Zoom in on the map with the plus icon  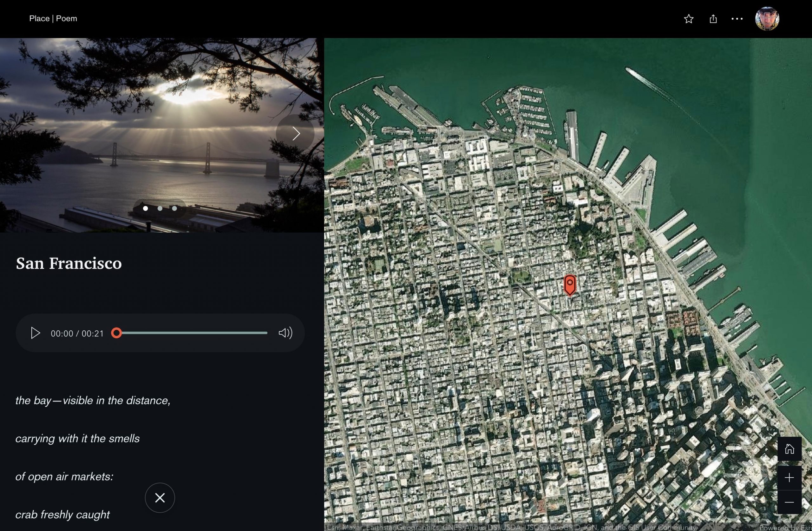[x=789, y=477]
